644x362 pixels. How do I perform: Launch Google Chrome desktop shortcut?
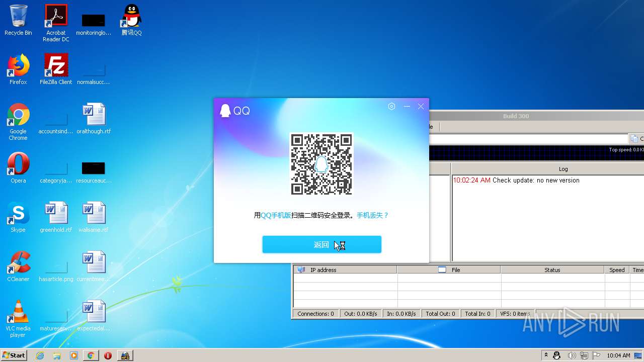coord(18,122)
